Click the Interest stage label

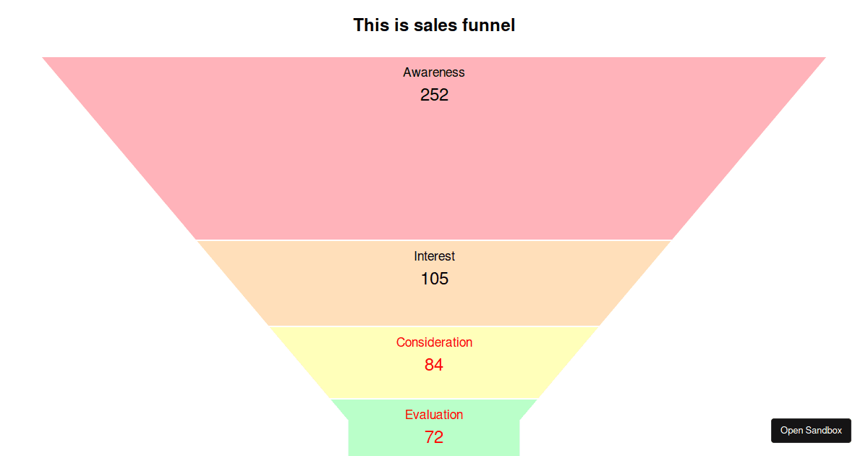pos(434,256)
